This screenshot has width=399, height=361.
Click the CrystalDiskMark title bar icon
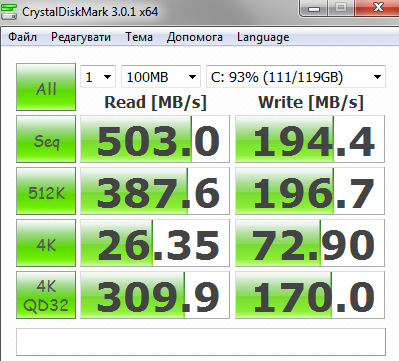[9, 11]
